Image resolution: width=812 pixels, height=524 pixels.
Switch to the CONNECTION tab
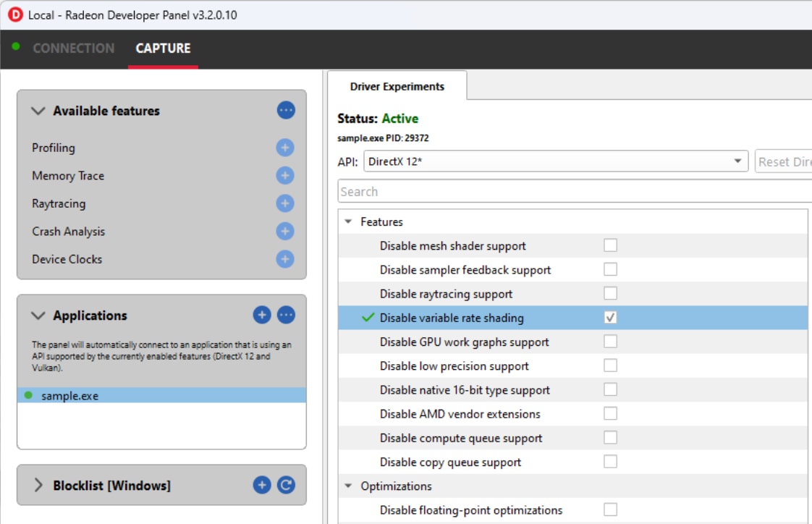pos(73,48)
